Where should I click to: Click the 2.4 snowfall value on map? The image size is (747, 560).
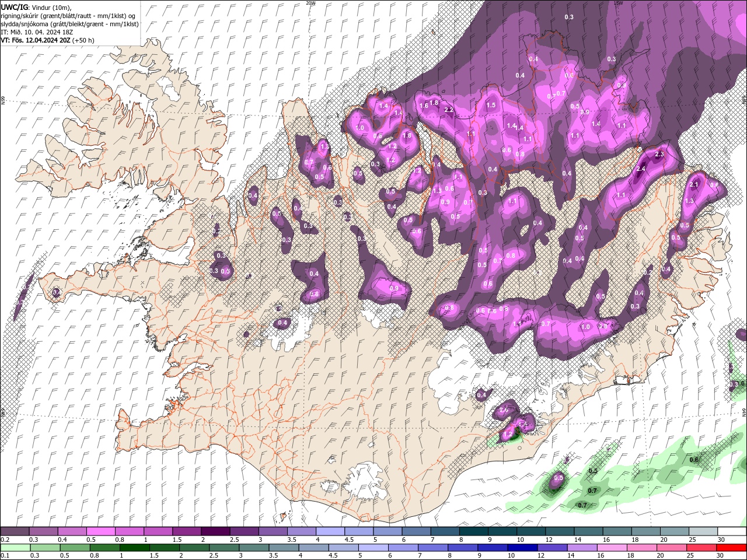coord(640,169)
